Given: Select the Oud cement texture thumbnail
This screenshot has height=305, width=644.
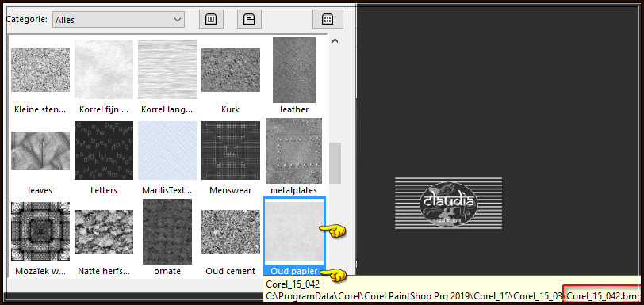Looking at the screenshot, I should pyautogui.click(x=231, y=231).
